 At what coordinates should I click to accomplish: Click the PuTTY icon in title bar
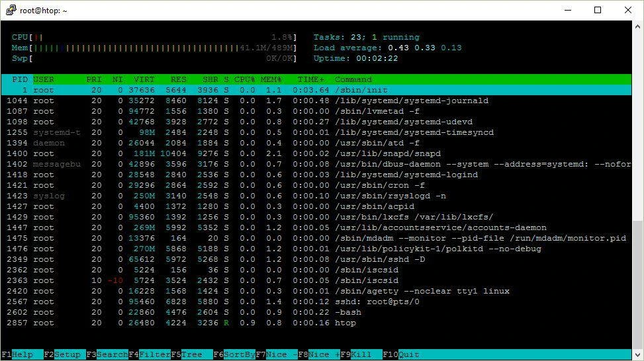click(11, 10)
